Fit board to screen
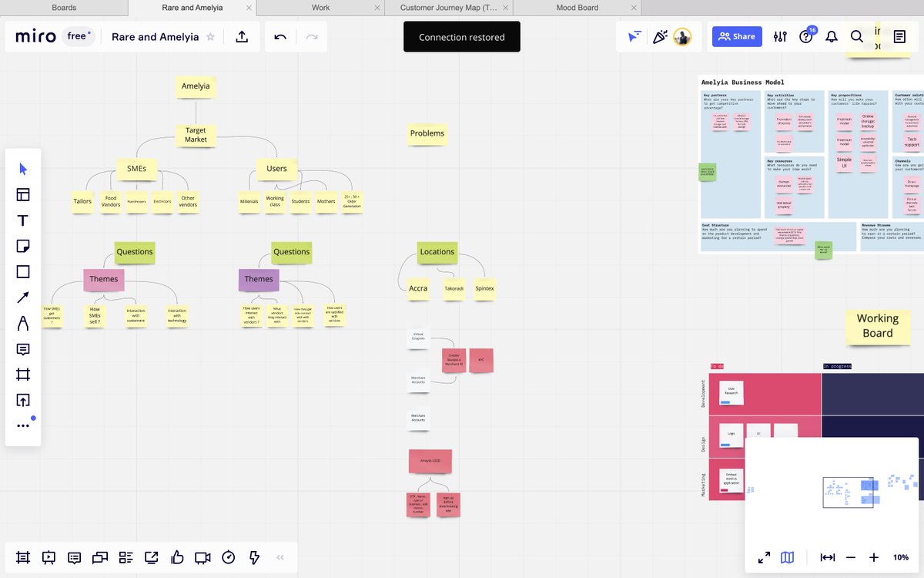The width and height of the screenshot is (924, 578). [x=828, y=557]
